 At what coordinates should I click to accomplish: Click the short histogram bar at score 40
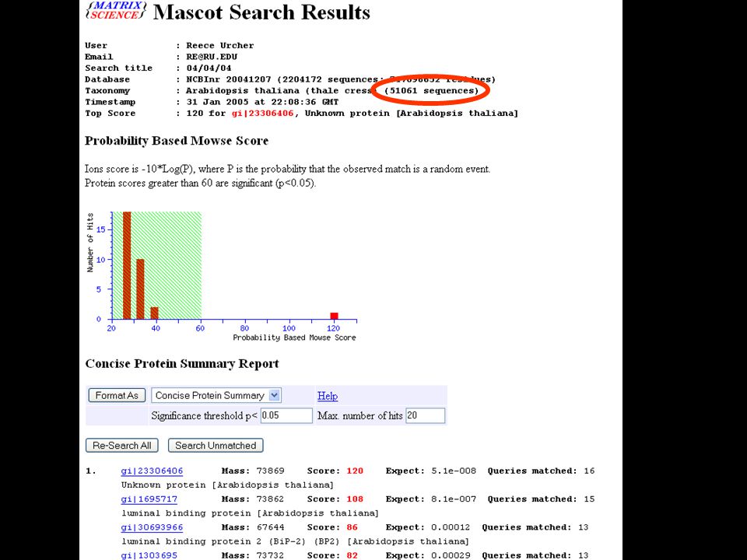[x=154, y=313]
